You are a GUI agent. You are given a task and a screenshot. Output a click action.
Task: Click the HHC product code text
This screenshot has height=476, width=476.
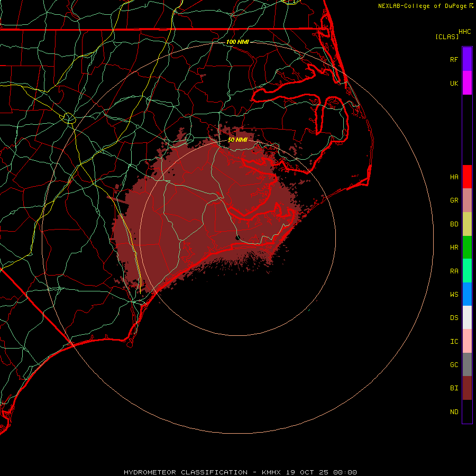coord(464,32)
